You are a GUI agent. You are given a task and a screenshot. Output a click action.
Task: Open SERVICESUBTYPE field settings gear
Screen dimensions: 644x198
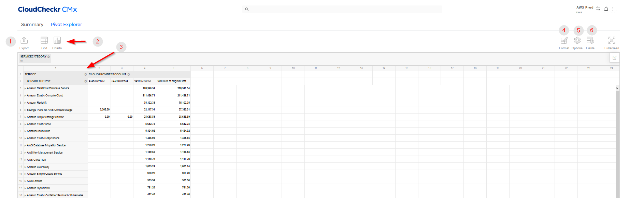click(x=85, y=81)
